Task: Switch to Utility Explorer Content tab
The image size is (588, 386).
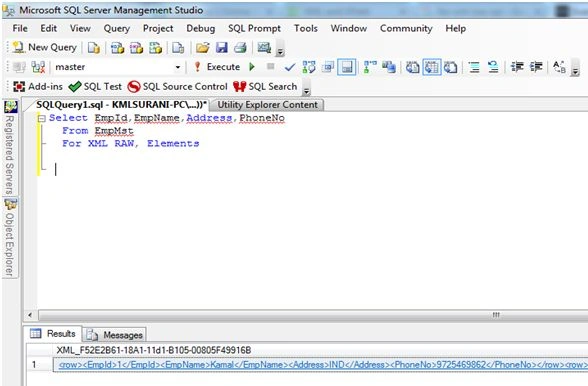Action: click(267, 105)
